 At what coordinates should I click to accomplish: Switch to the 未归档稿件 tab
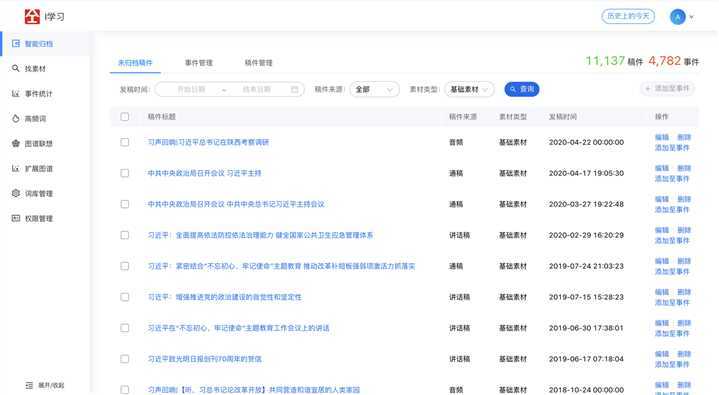tap(135, 63)
